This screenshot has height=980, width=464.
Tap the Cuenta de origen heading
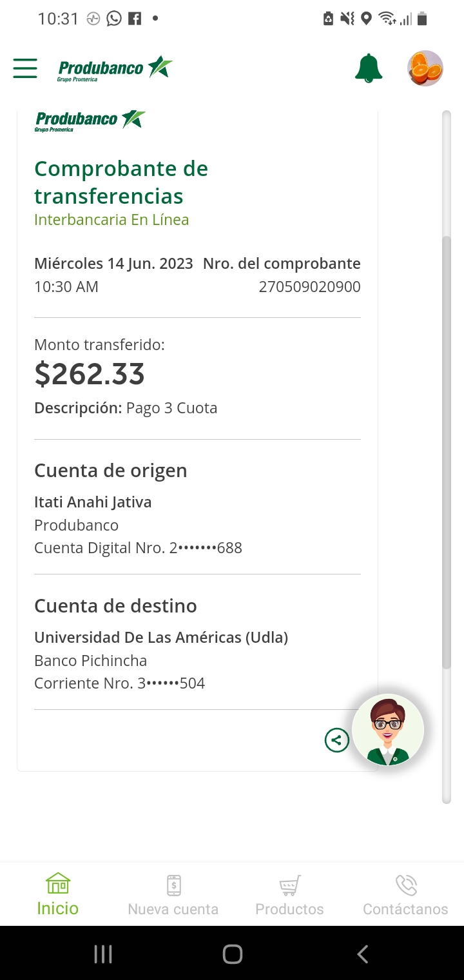click(111, 471)
